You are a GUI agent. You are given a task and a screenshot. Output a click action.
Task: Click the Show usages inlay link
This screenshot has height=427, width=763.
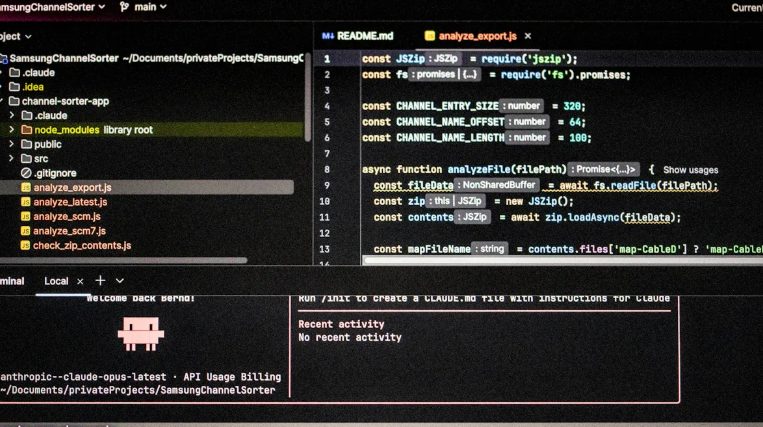[690, 170]
